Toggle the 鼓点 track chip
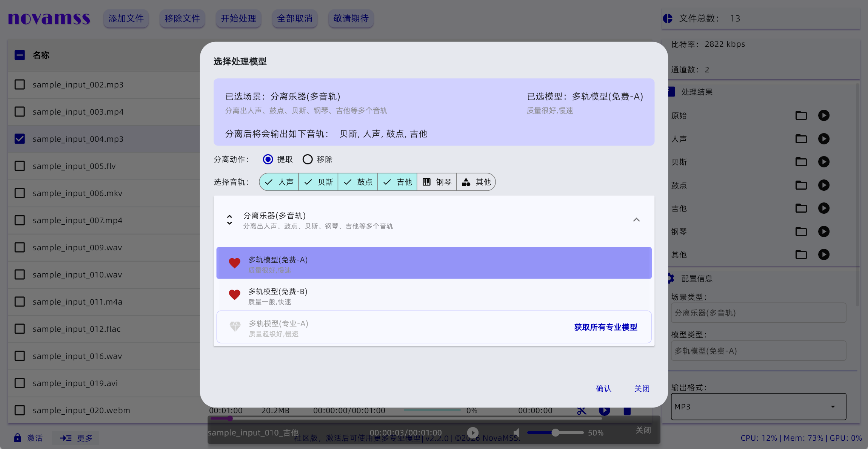 (358, 182)
